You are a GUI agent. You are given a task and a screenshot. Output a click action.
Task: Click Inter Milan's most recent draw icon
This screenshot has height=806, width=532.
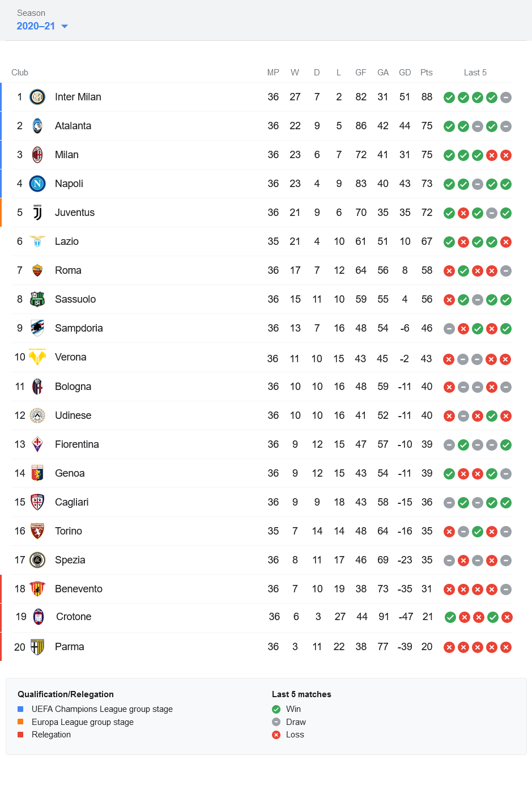pos(506,97)
